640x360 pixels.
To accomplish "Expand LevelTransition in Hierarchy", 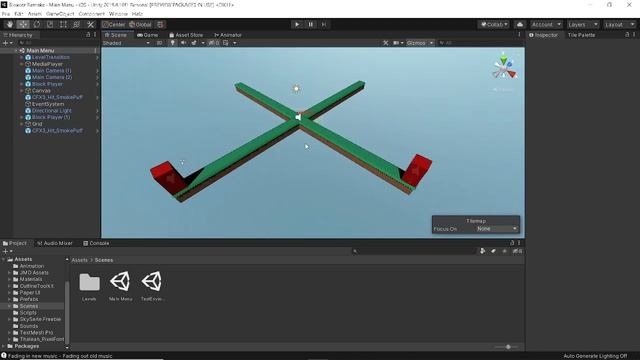I will [22, 58].
